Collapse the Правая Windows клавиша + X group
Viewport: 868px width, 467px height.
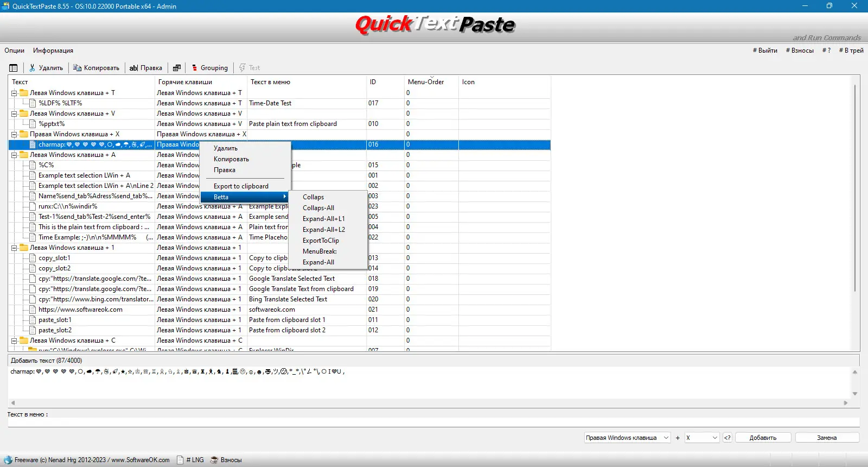(14, 134)
